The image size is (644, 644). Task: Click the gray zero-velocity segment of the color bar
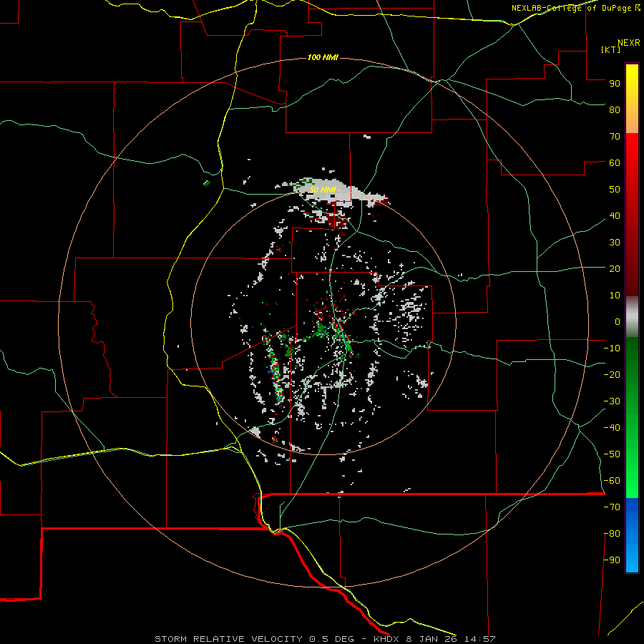click(x=632, y=317)
